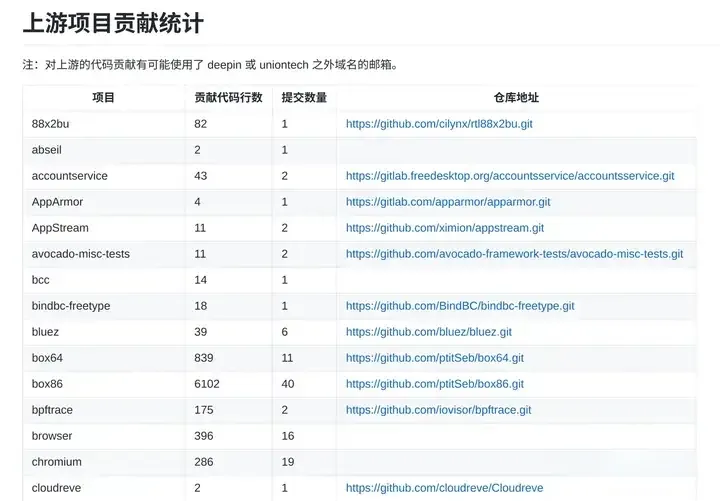Open the BindBC bindbc-freetype link
The width and height of the screenshot is (720, 501).
460,306
